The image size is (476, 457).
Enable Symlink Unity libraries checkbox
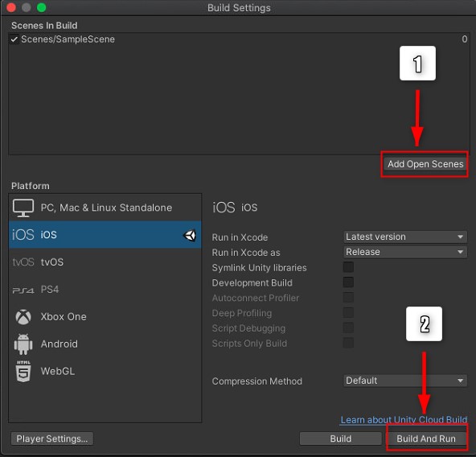coord(348,267)
